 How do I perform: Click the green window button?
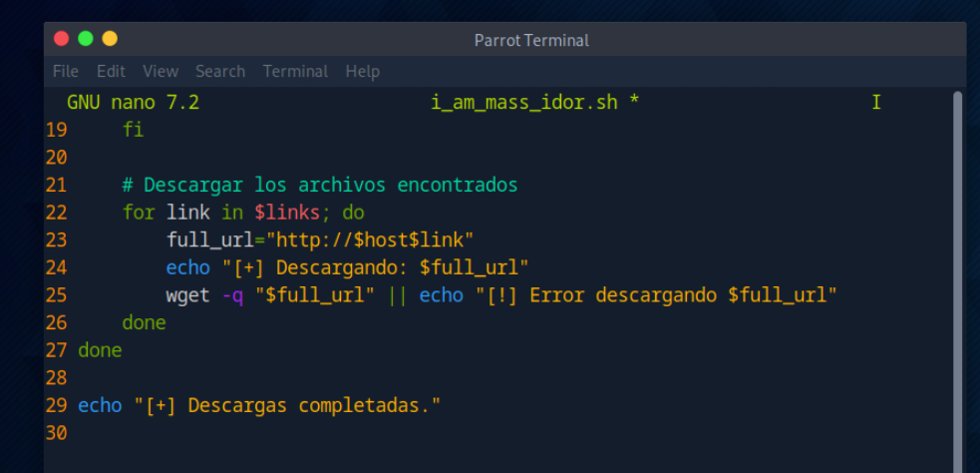(x=86, y=39)
